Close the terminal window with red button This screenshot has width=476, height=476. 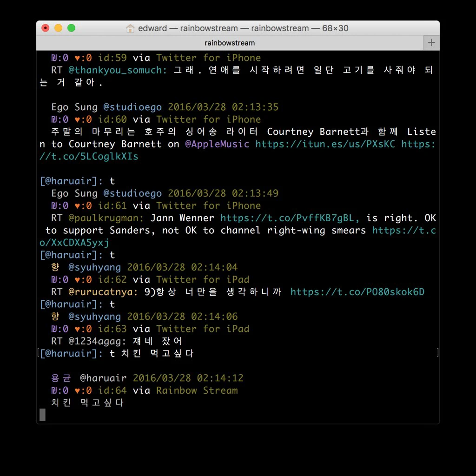pyautogui.click(x=46, y=28)
